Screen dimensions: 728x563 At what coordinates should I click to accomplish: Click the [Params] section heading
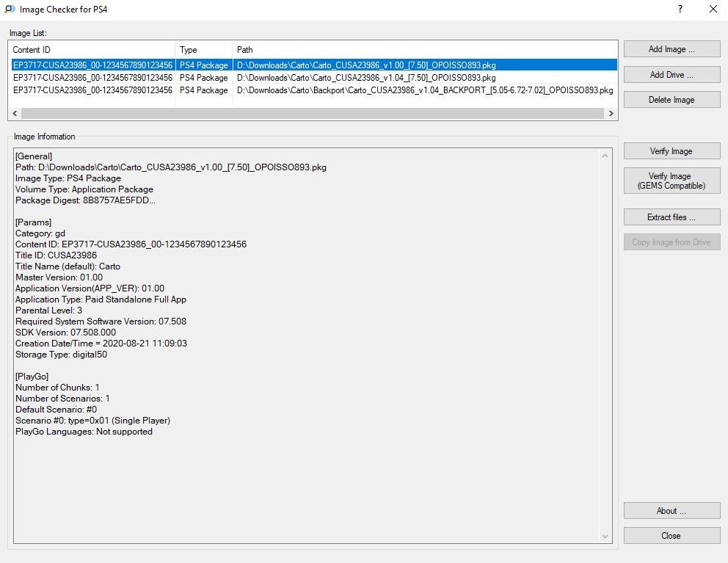(34, 222)
